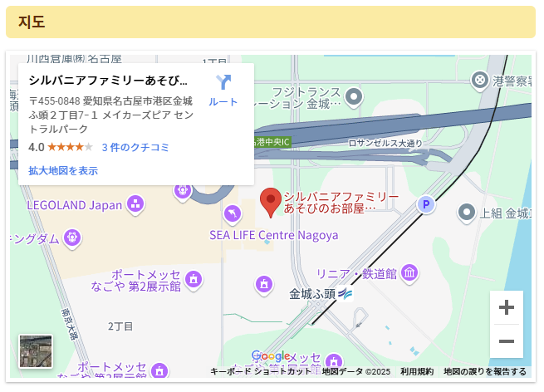Click the シルバニアファミリー red place label
The width and height of the screenshot is (544, 392).
point(341,203)
